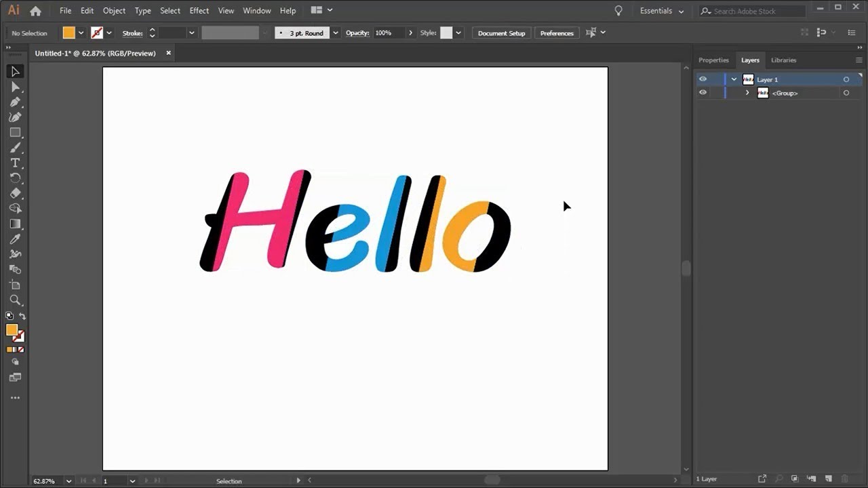Select the Selection tool arrow
This screenshot has height=488, width=868.
point(15,71)
